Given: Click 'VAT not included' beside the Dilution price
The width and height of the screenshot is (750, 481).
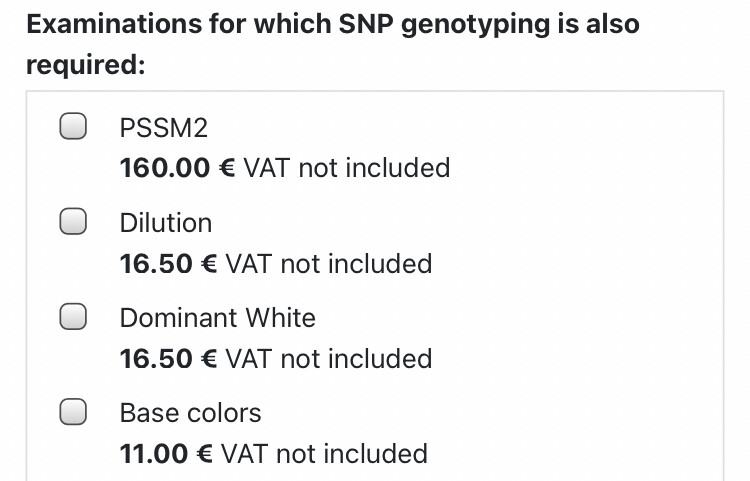Looking at the screenshot, I should tap(329, 264).
